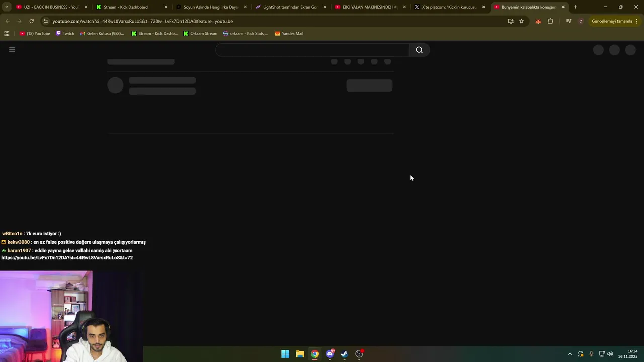Click the YouTube search magnifier button
The width and height of the screenshot is (644, 362).
pyautogui.click(x=419, y=50)
